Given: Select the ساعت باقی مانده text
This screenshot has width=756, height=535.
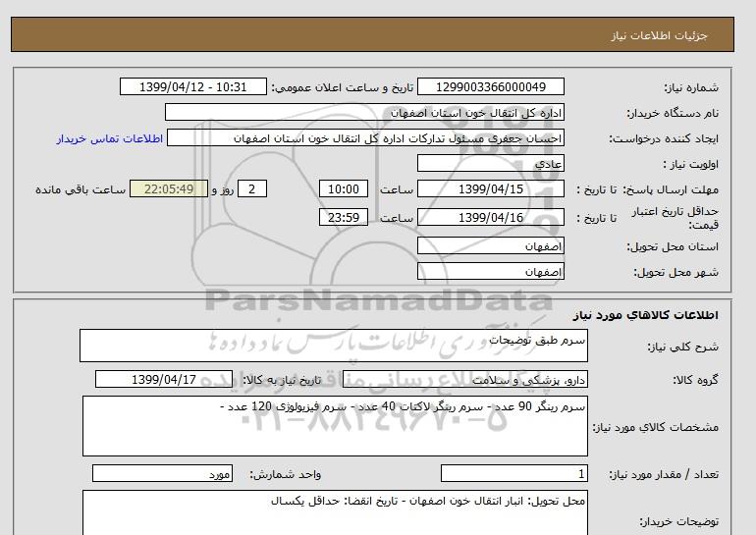Looking at the screenshot, I should (81, 189).
